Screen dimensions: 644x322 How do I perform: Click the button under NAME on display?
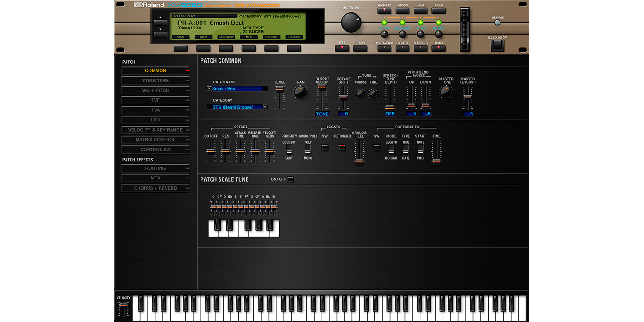click(180, 48)
